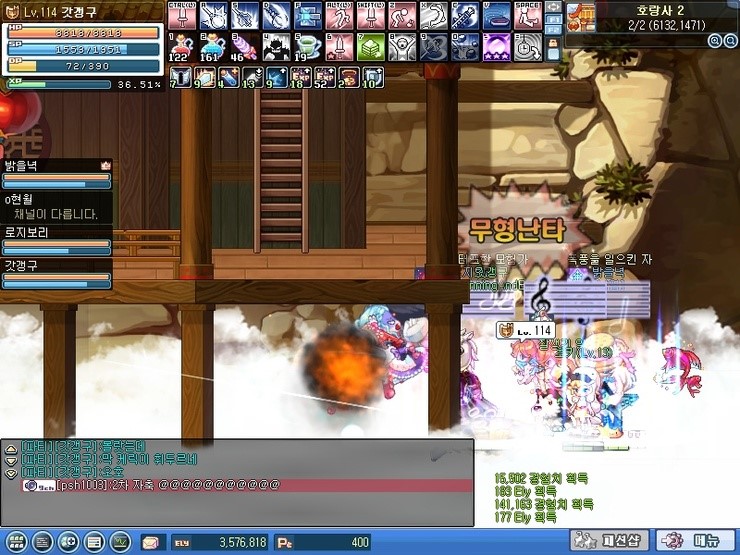740x555 pixels.
Task: Zoom in the minimap with plus magnifier
Action: [715, 41]
